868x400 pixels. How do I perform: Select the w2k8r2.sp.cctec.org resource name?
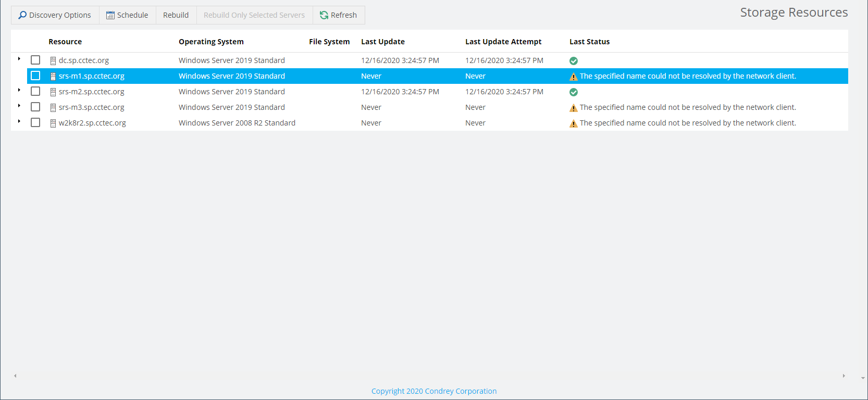point(92,123)
